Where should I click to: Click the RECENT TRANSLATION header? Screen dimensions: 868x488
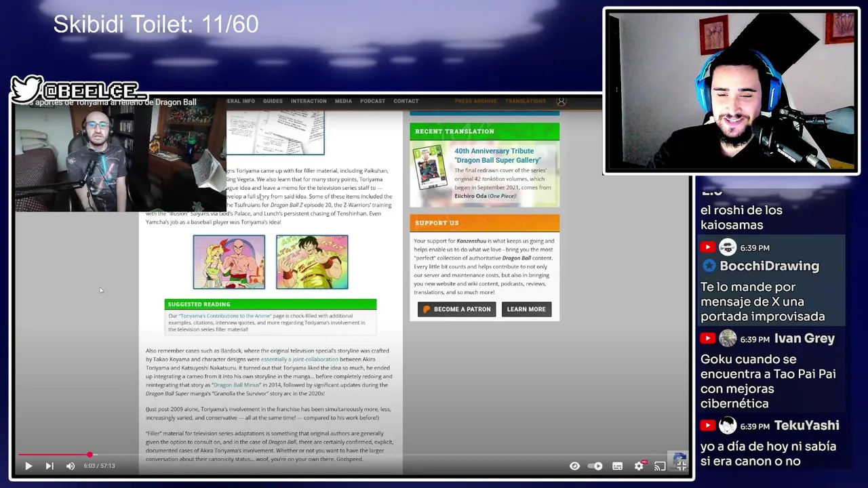(x=484, y=131)
